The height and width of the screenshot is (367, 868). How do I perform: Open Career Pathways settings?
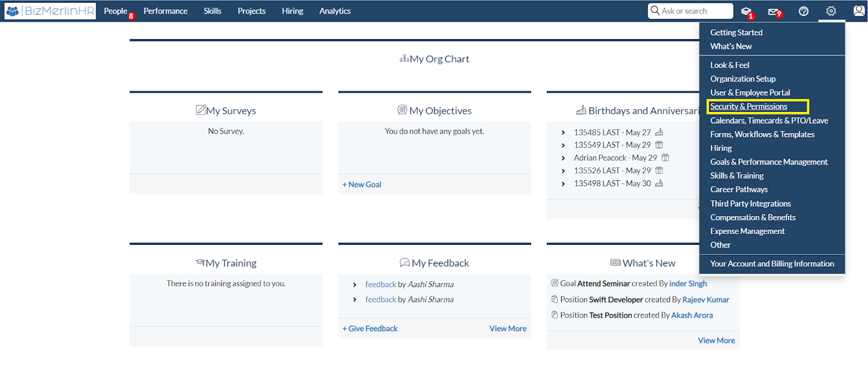[x=739, y=189]
